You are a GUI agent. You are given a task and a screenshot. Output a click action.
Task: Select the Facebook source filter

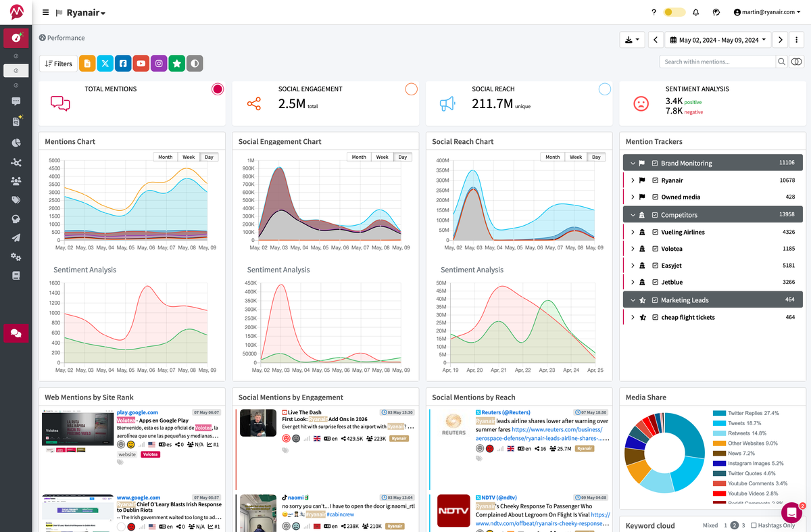pos(122,63)
